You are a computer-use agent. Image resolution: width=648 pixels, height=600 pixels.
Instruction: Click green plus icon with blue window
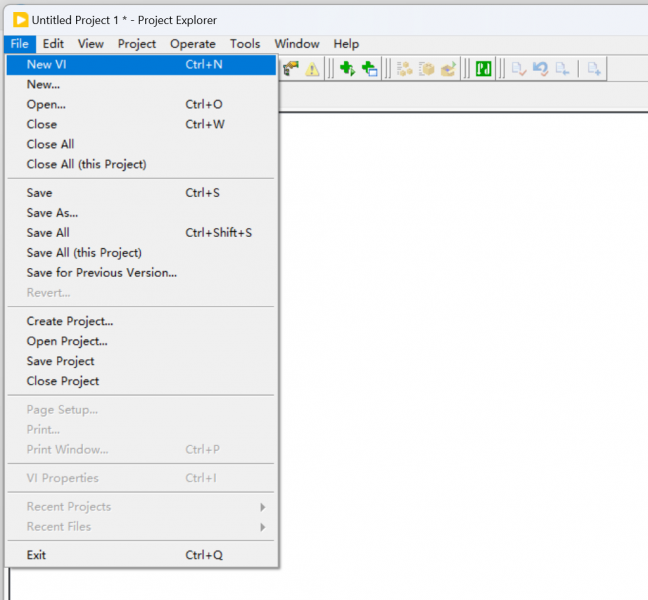point(369,69)
